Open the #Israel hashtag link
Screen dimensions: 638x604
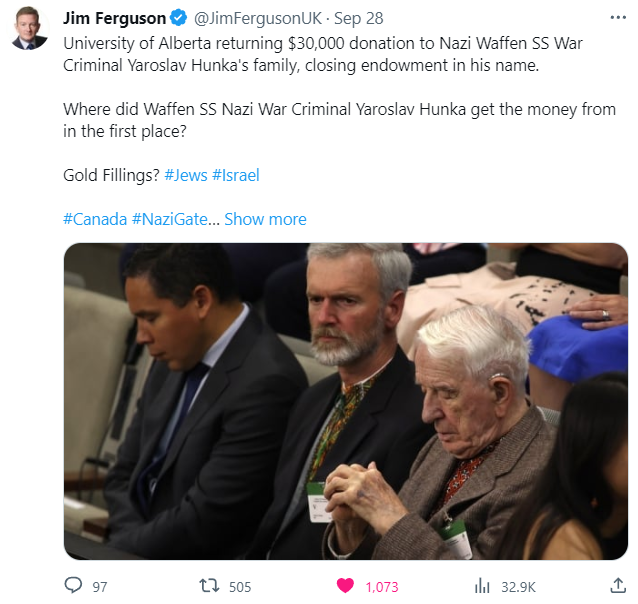coord(236,175)
